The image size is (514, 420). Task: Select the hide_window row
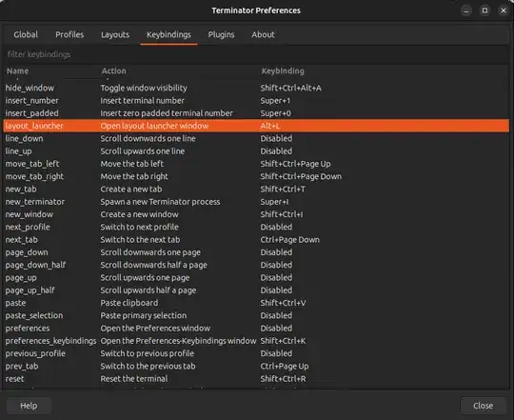pyautogui.click(x=256, y=88)
